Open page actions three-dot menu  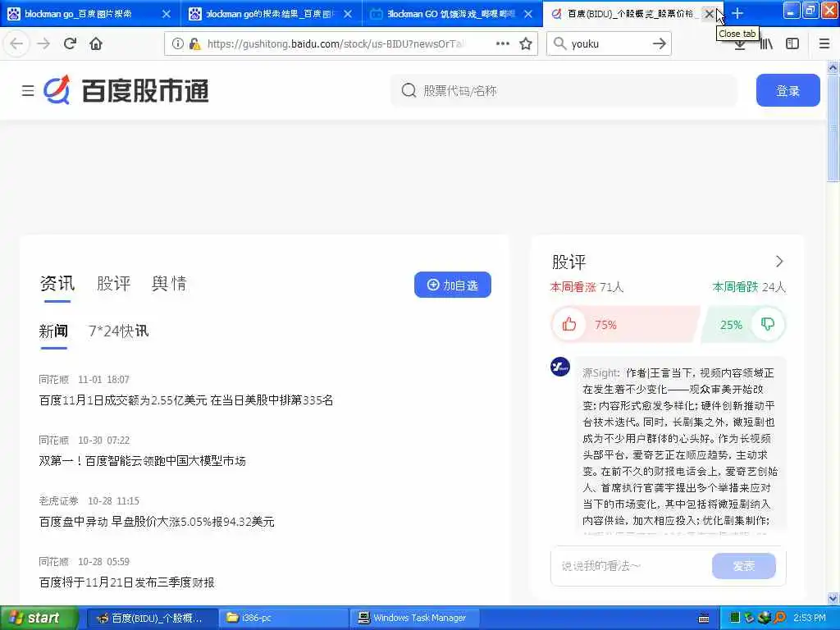[x=503, y=43]
